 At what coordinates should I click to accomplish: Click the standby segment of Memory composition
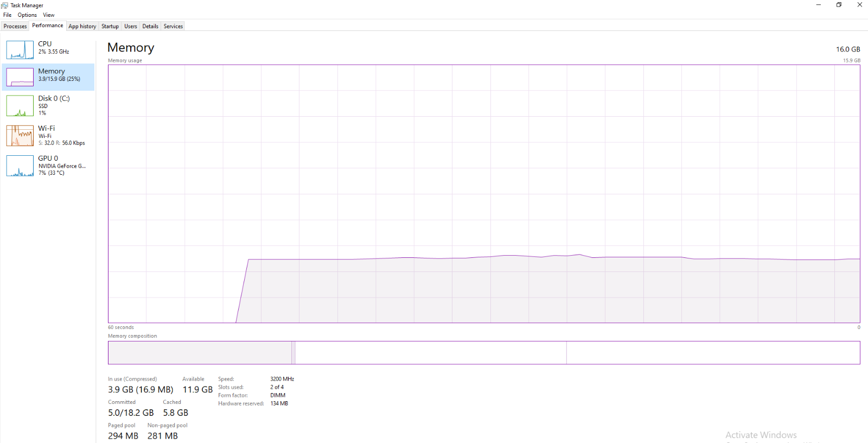(x=431, y=353)
